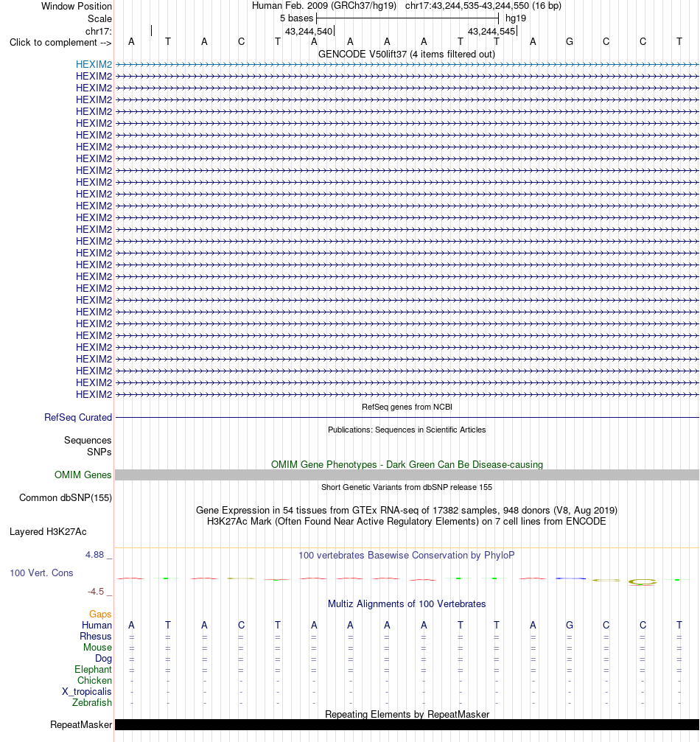Click the '100 Vert. Cons' label
The height and width of the screenshot is (742, 700).
point(42,573)
